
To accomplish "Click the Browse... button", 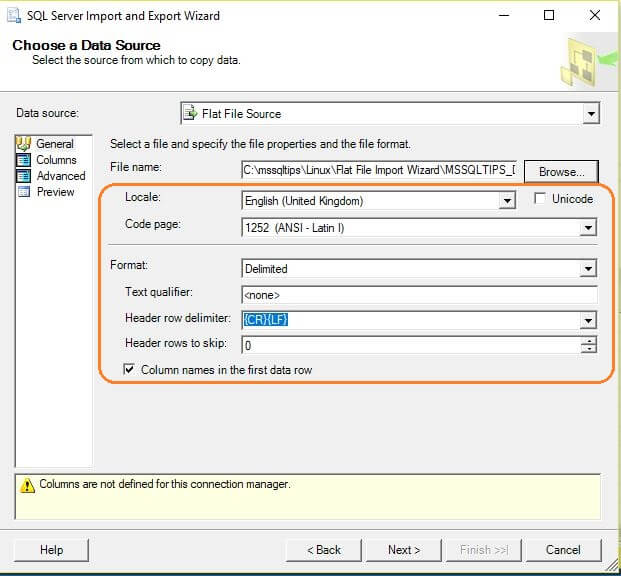I will click(x=561, y=171).
